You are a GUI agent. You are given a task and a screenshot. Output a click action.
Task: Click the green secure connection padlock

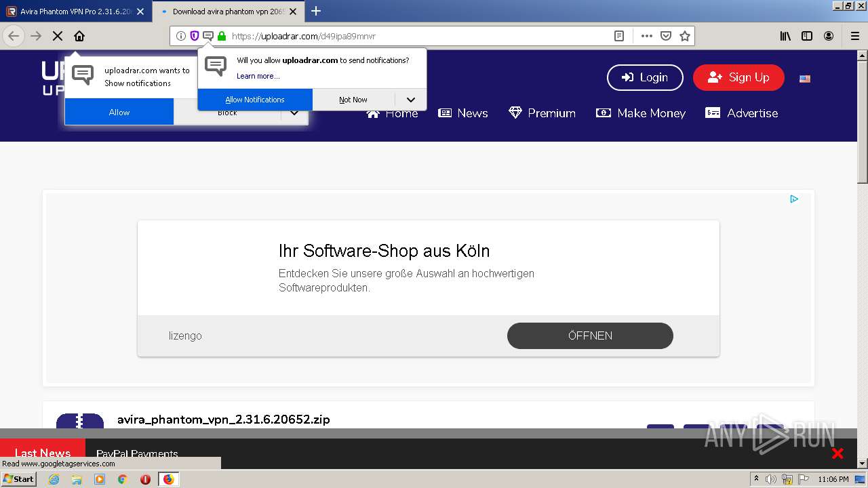(x=221, y=36)
